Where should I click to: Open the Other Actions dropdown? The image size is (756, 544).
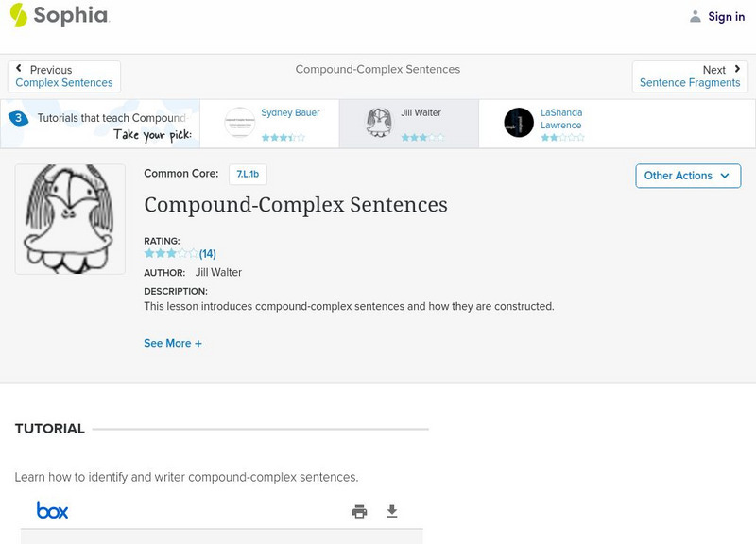coord(687,176)
